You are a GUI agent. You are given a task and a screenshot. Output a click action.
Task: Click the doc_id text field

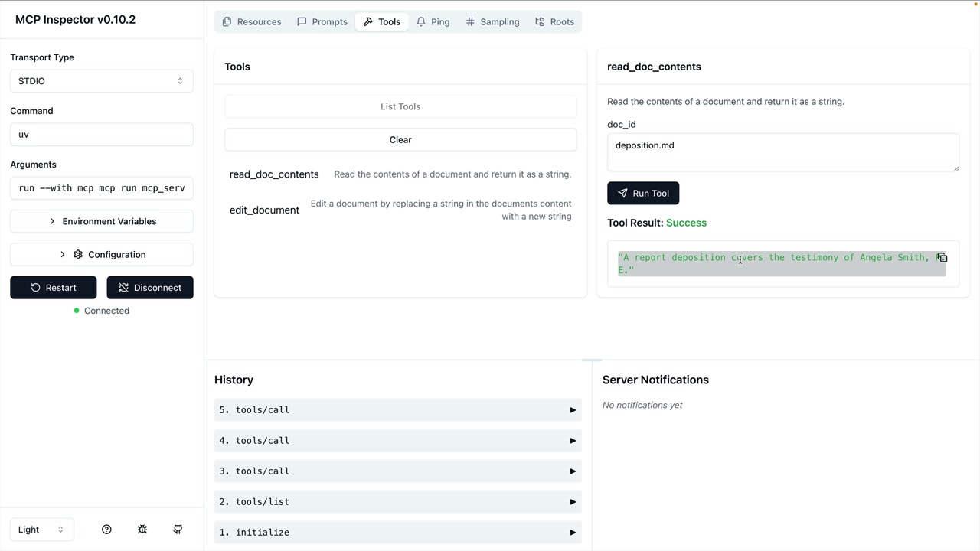[x=782, y=152]
